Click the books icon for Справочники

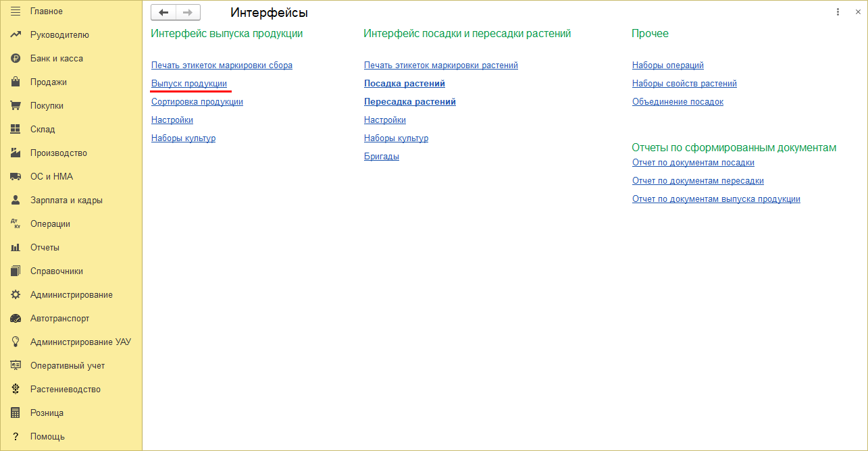(x=16, y=271)
